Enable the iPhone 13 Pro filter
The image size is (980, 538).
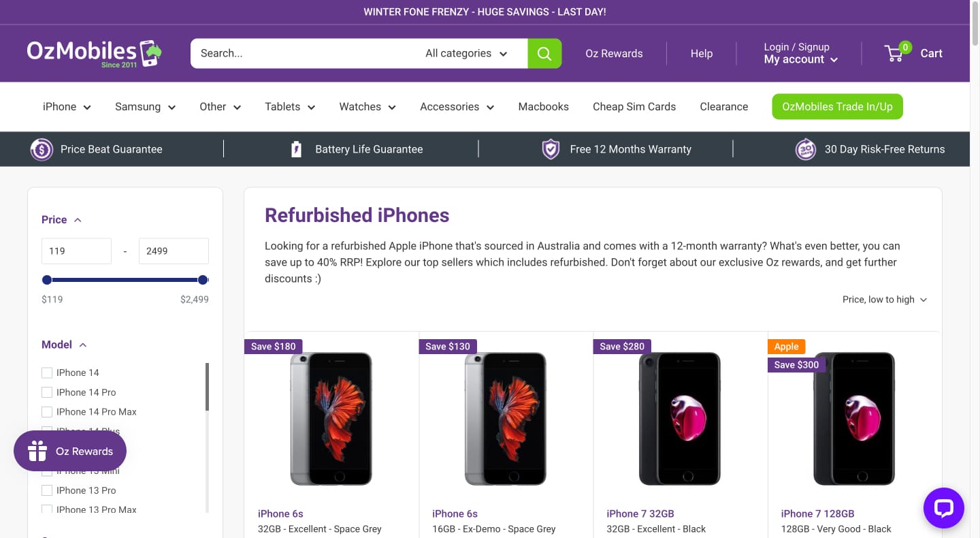[47, 490]
